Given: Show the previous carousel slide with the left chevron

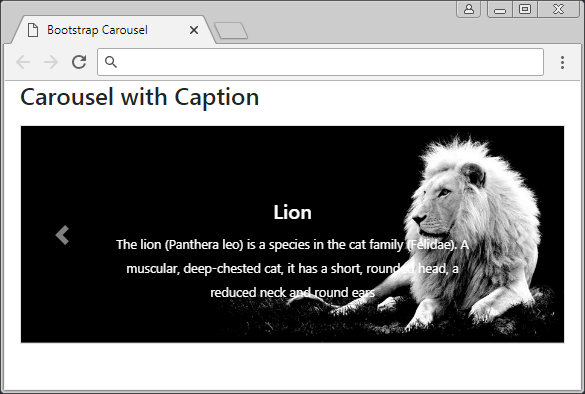Looking at the screenshot, I should click(62, 235).
